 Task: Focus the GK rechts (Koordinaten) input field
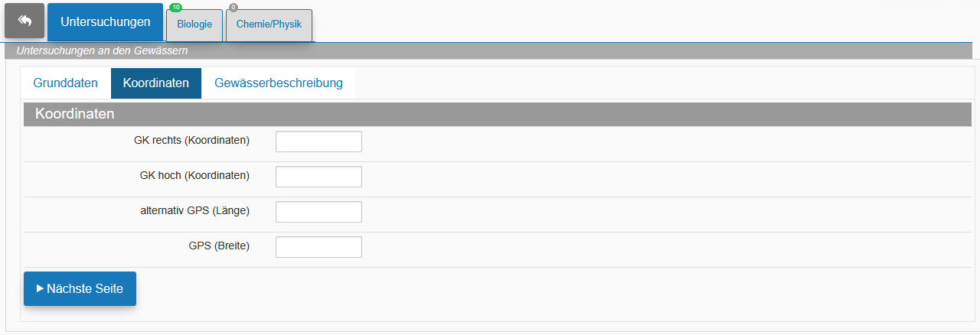click(x=318, y=141)
